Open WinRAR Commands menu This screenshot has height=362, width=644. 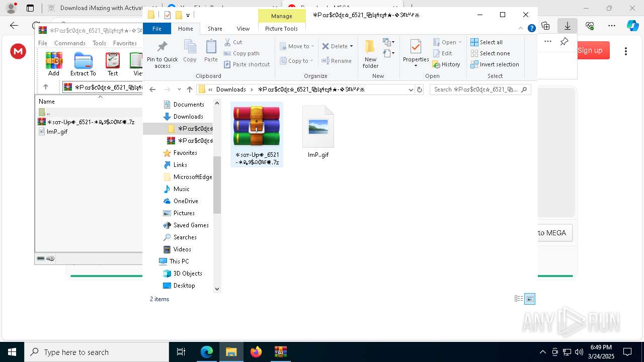coord(70,43)
